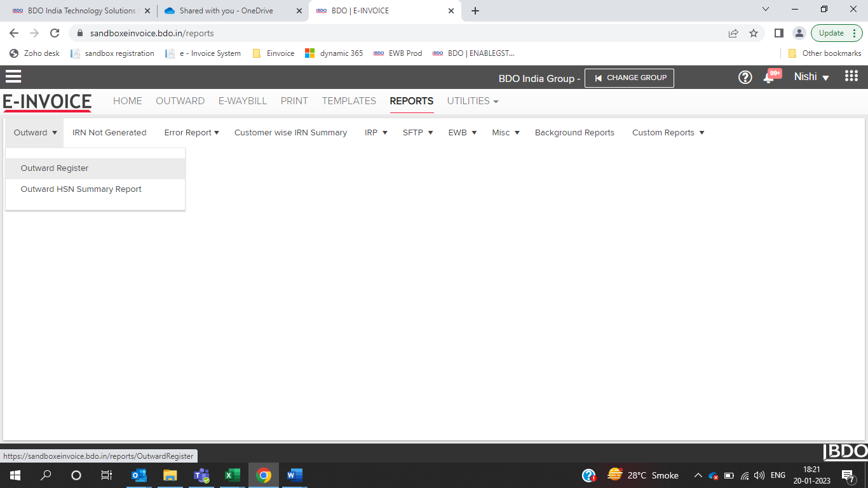Expand the Nishi user menu
The height and width of the screenshot is (488, 868).
point(811,77)
